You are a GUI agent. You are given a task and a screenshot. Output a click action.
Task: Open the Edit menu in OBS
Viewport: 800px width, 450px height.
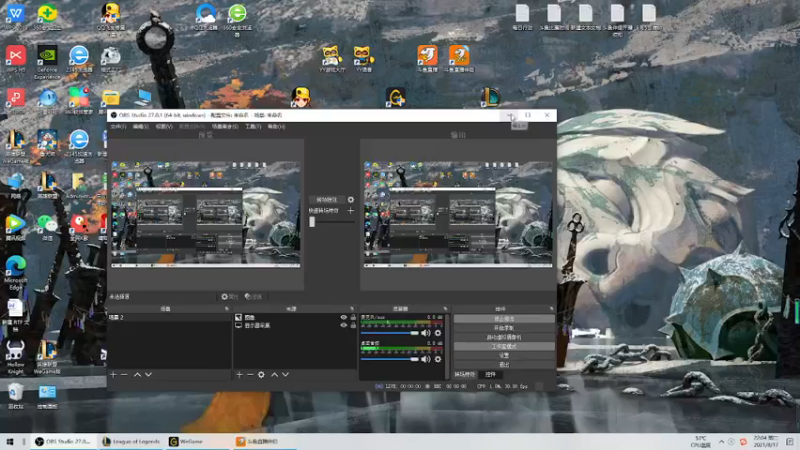[x=140, y=127]
